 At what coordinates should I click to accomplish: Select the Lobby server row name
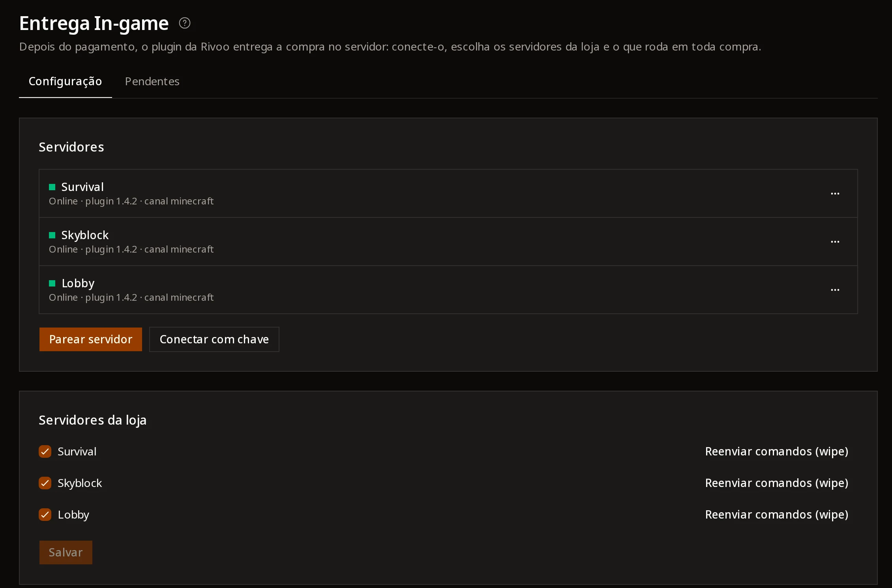78,283
